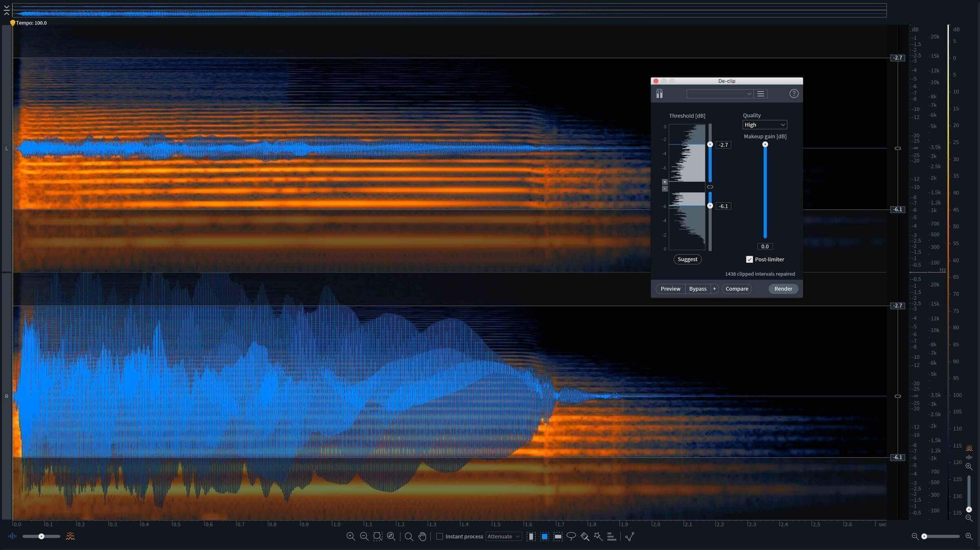980x550 pixels.
Task: Click the Render button
Action: coord(783,289)
